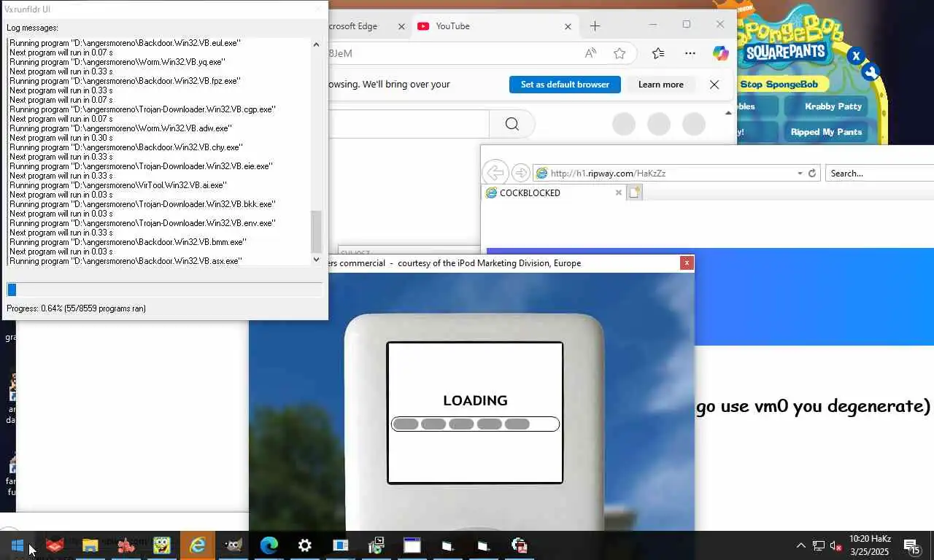Open Edge favorites list icon
The height and width of the screenshot is (560, 934).
pos(658,53)
